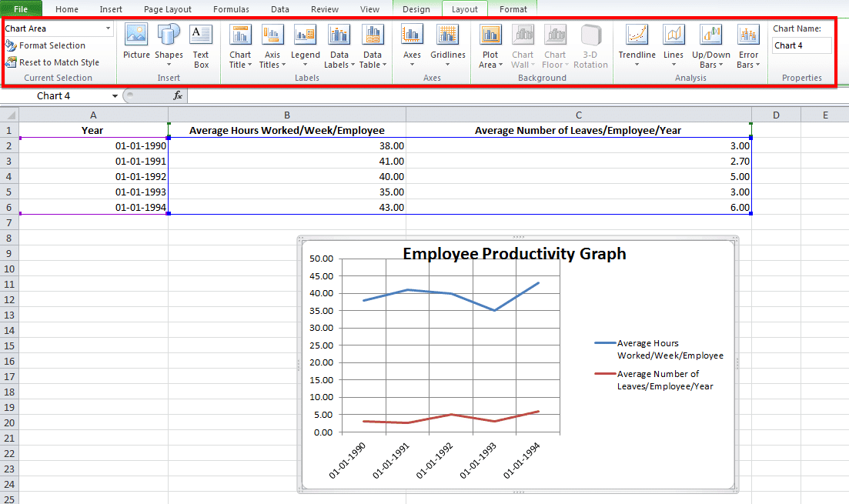Select column C header
Image resolution: width=849 pixels, height=504 pixels.
pos(578,115)
